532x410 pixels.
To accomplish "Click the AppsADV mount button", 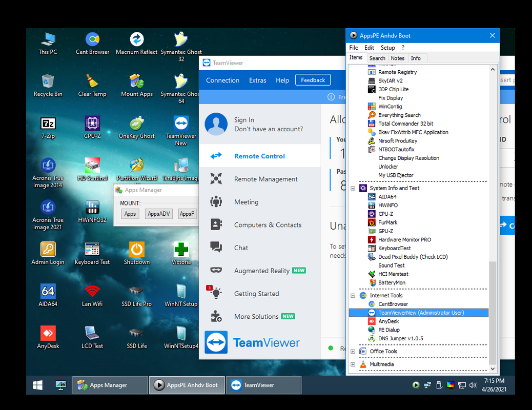I will (x=158, y=214).
